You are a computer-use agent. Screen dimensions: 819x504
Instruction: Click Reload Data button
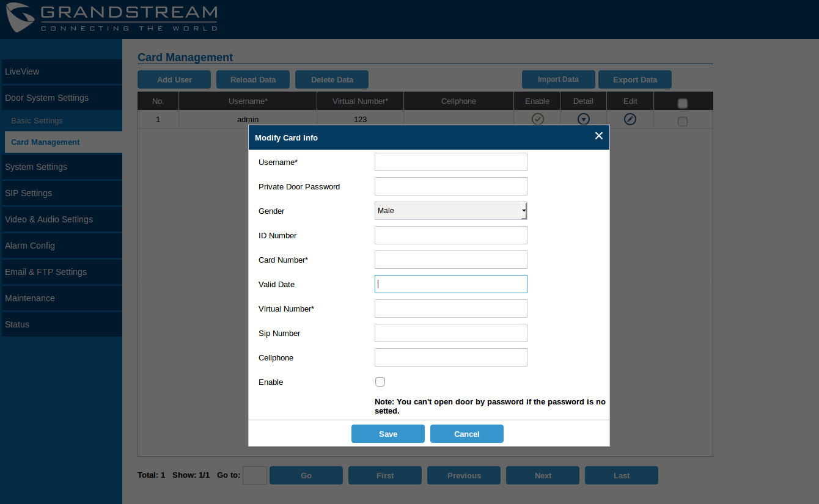coord(253,79)
